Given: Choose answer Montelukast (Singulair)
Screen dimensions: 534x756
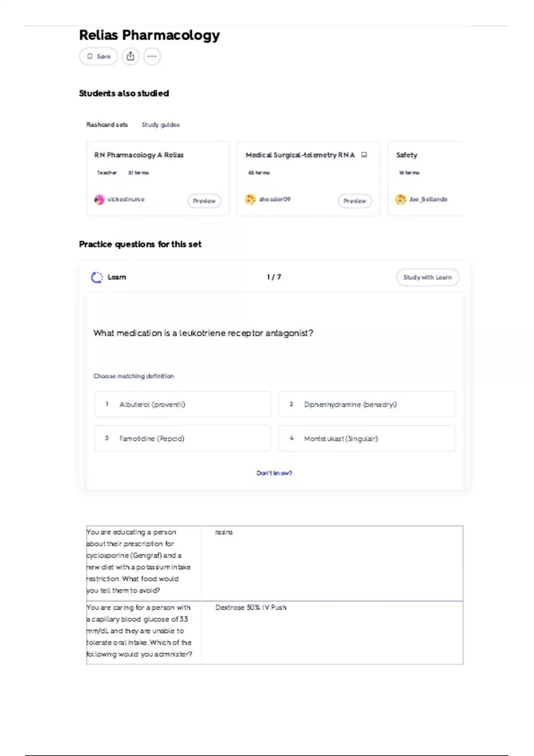Looking at the screenshot, I should [367, 438].
